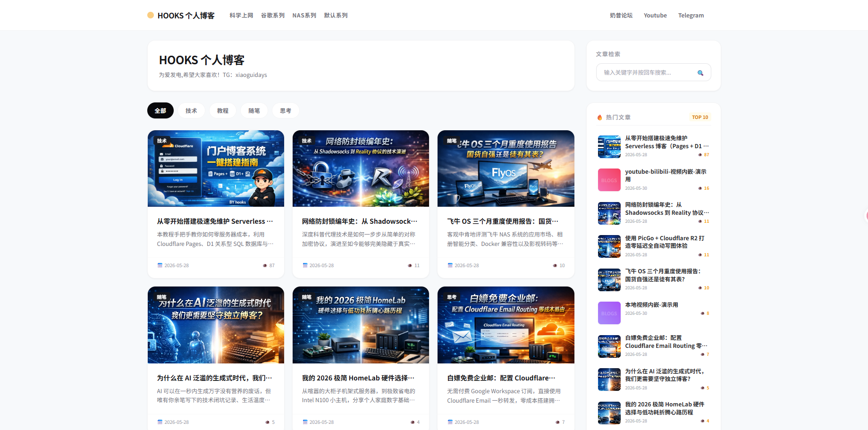Select the 全部 category tab
868x430 pixels.
pos(160,110)
